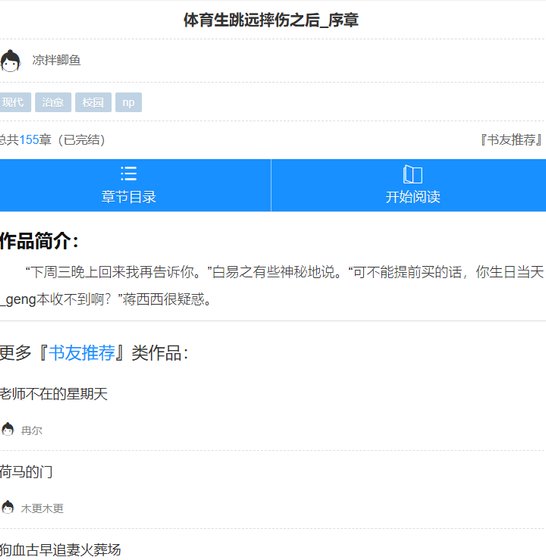Select the np tag
Viewport: 546px width, 560px height.
tap(129, 102)
